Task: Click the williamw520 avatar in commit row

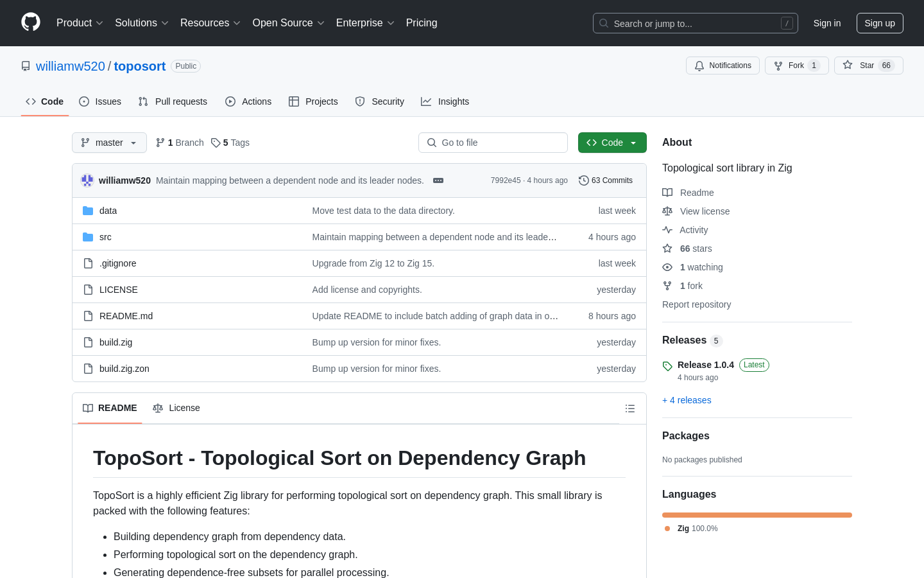Action: [x=87, y=180]
